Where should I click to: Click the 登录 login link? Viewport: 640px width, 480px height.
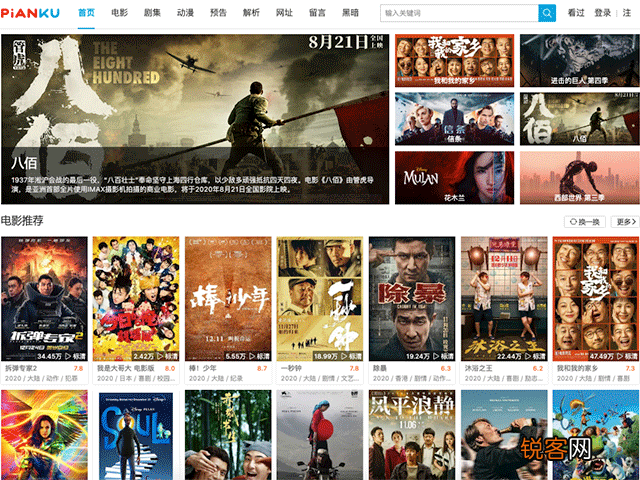tap(602, 13)
